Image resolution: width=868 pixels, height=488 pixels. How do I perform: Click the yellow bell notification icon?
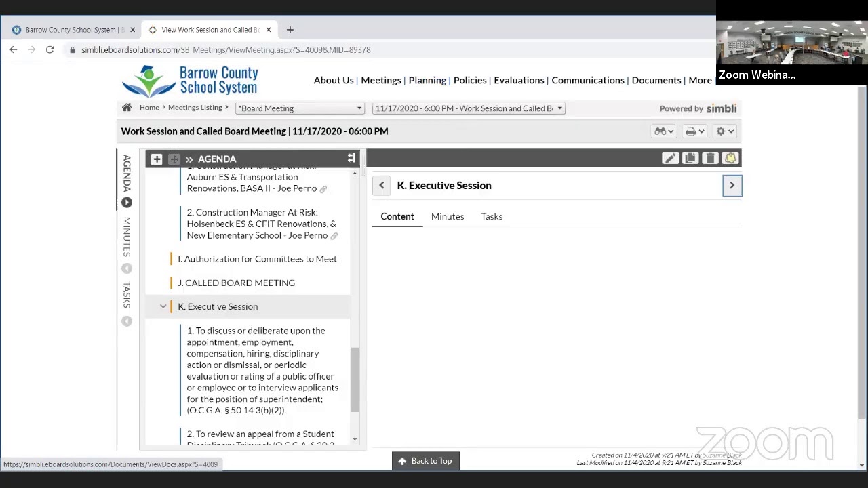(730, 158)
